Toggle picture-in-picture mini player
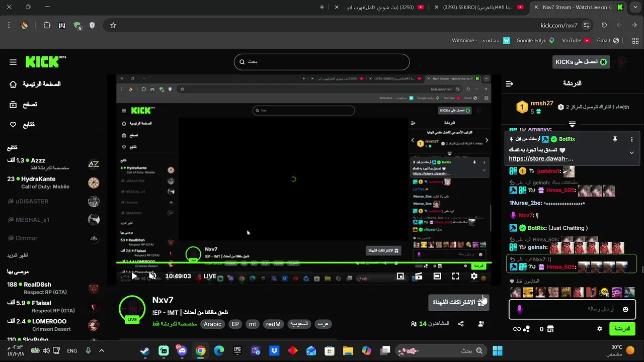 pos(400,276)
